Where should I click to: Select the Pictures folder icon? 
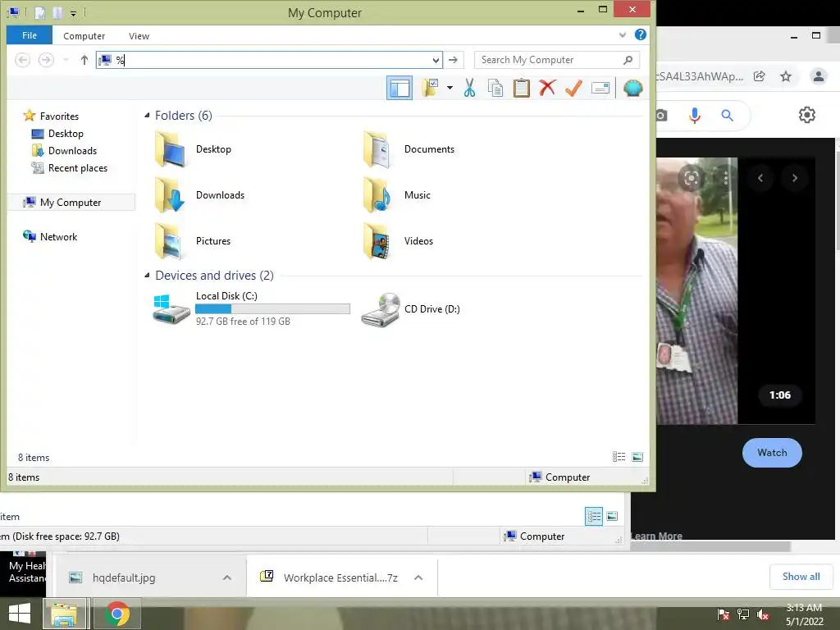tap(170, 242)
